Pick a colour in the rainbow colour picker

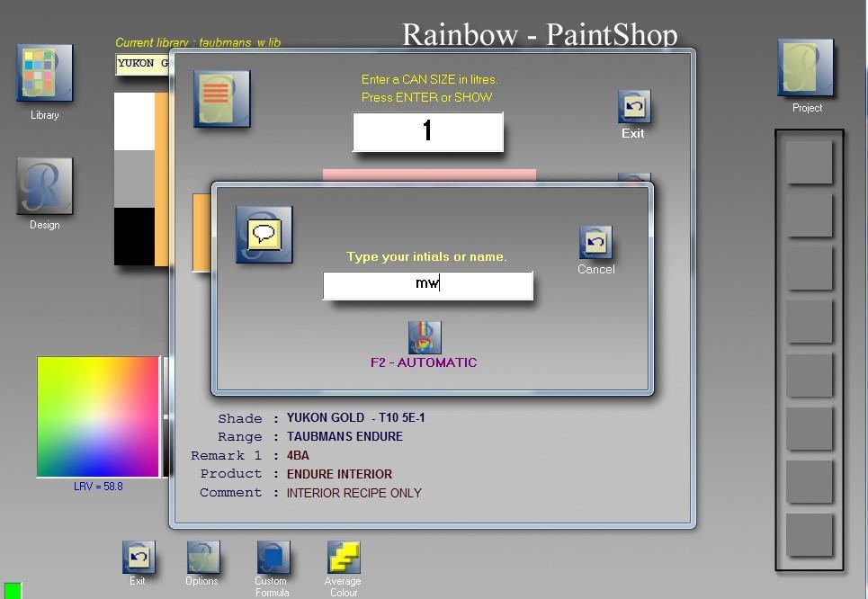(98, 416)
